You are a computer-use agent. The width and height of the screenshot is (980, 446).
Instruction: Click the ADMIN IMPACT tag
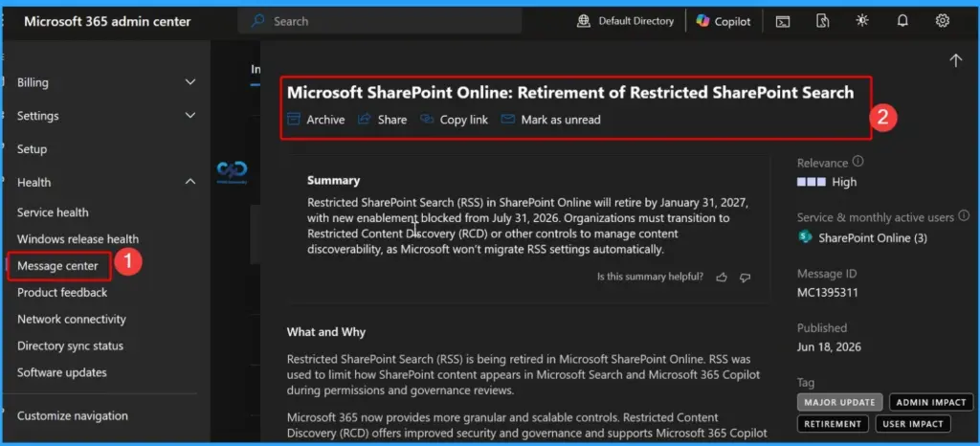click(931, 402)
